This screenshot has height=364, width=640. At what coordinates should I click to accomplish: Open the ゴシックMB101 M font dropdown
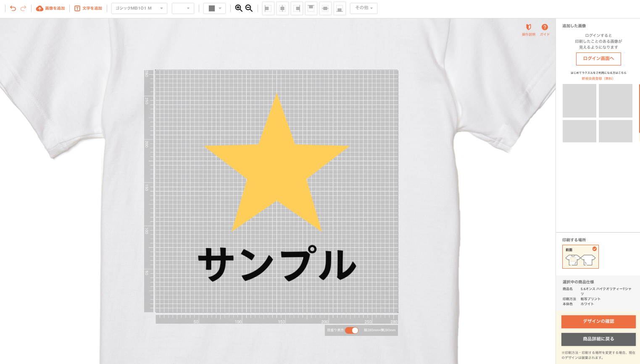(139, 8)
